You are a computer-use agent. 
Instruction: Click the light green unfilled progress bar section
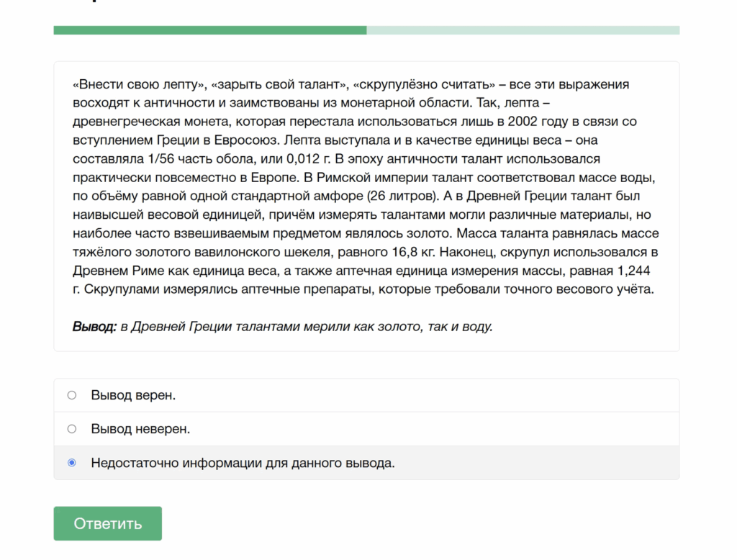[523, 30]
